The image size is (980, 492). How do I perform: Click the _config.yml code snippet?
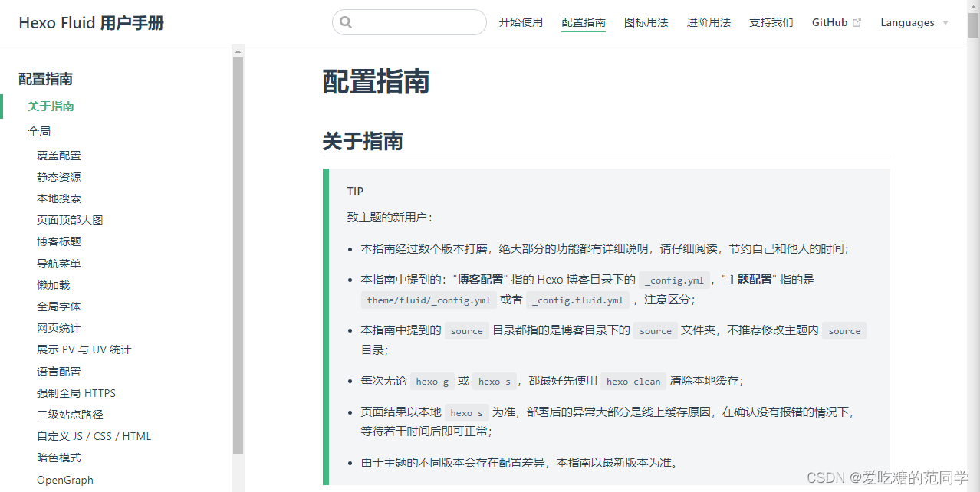pos(674,280)
